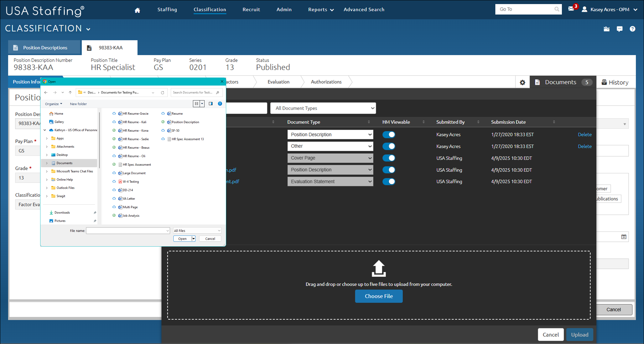Click the Go To search field
The image size is (644, 344).
click(x=526, y=9)
